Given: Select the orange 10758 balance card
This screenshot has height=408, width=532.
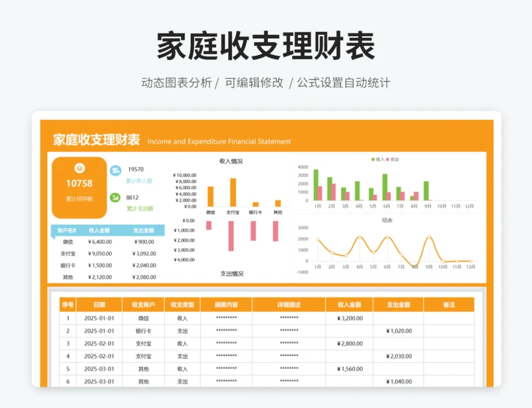Looking at the screenshot, I should click(79, 188).
